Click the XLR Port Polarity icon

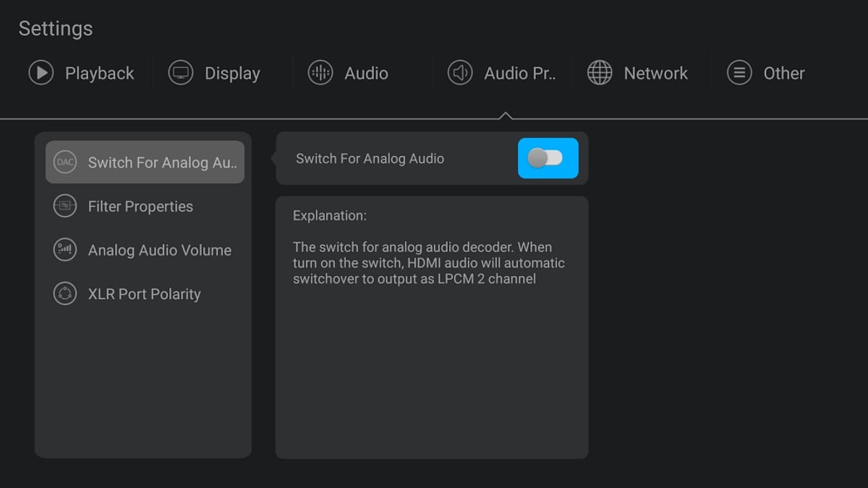click(x=65, y=294)
